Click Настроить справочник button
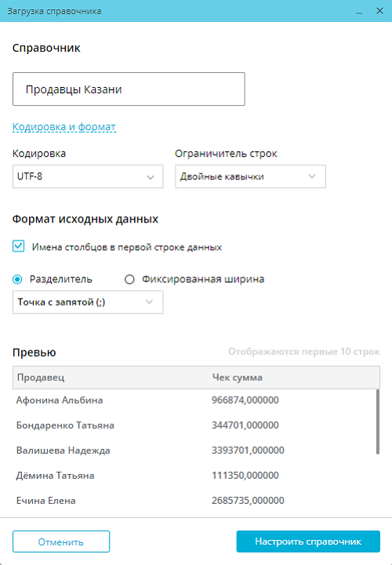 (x=308, y=541)
